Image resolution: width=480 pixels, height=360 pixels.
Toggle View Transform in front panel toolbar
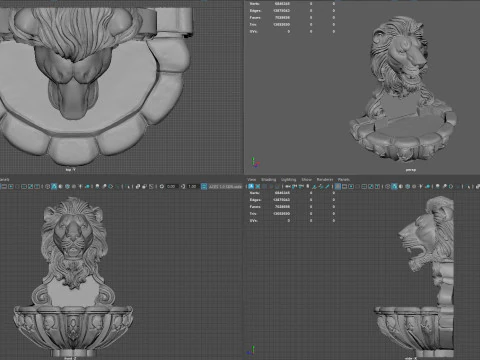(x=204, y=186)
